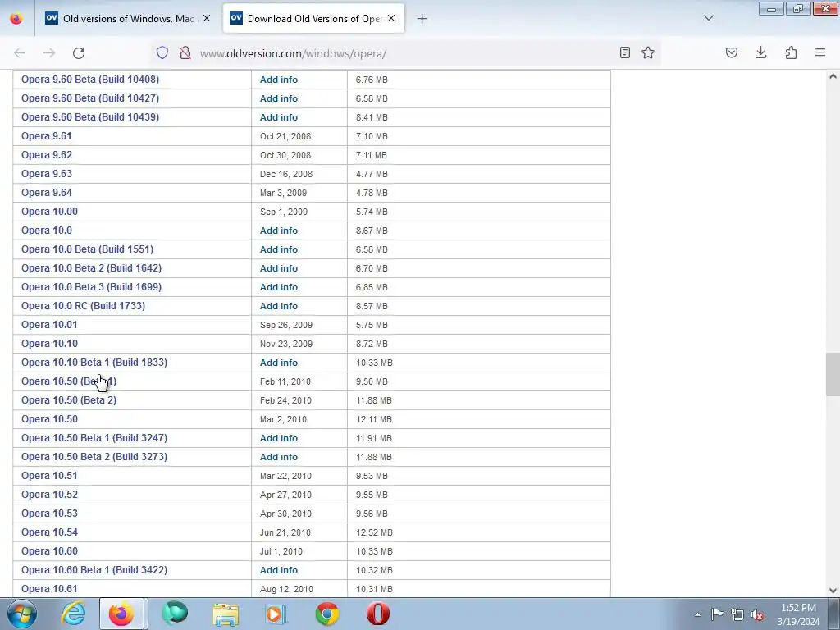This screenshot has height=630, width=840.
Task: Open the tracking protection shield icon
Action: click(x=162, y=52)
